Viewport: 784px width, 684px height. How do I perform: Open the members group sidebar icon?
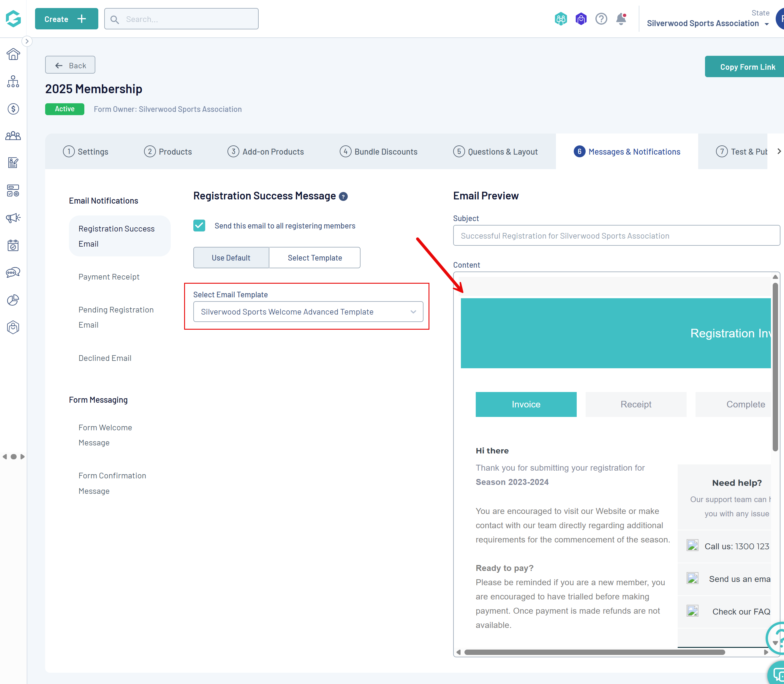tap(13, 136)
